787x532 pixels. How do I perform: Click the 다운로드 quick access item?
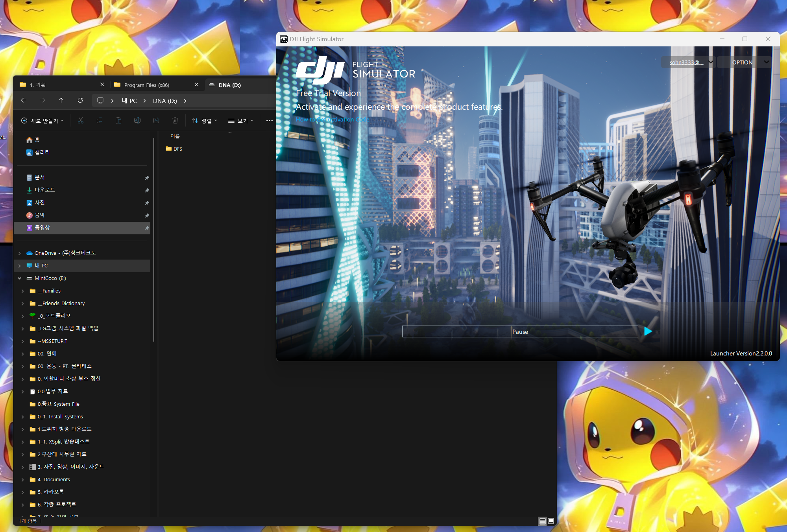coord(45,190)
